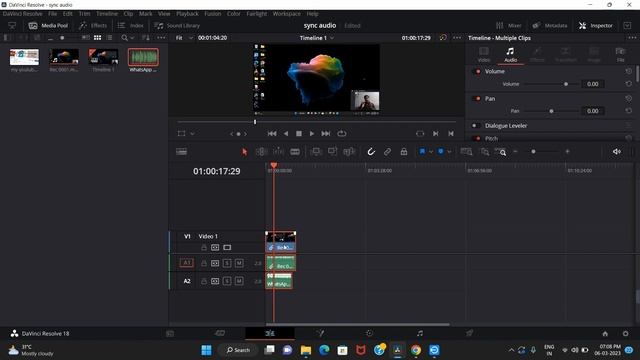Open the Playback menu

point(187,14)
